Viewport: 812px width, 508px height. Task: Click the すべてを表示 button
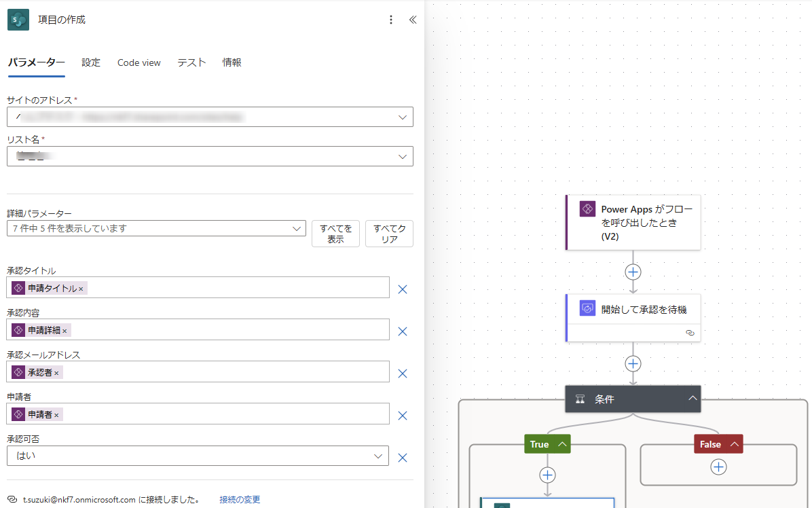335,234
